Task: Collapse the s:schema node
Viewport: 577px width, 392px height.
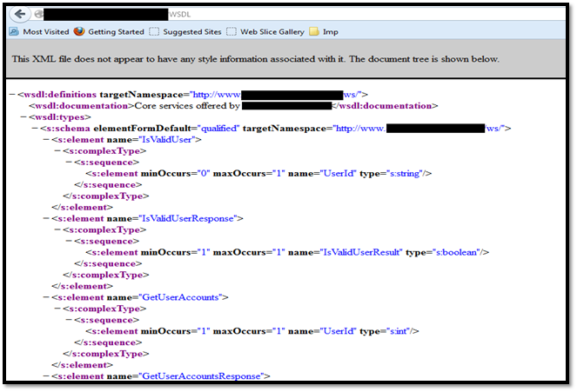Action: click(x=34, y=128)
